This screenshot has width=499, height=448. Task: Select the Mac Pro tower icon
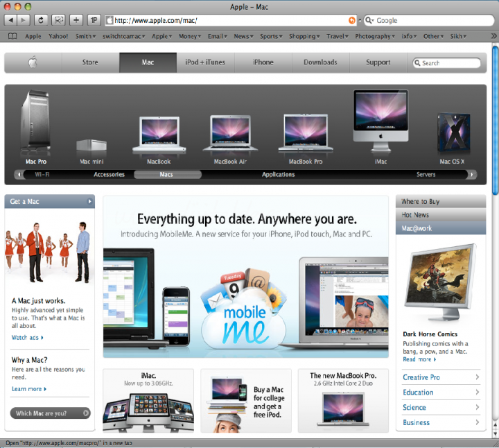[x=36, y=123]
